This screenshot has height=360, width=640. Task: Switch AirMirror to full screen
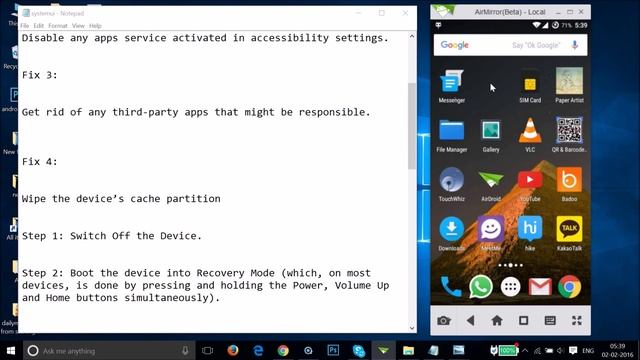(576, 321)
